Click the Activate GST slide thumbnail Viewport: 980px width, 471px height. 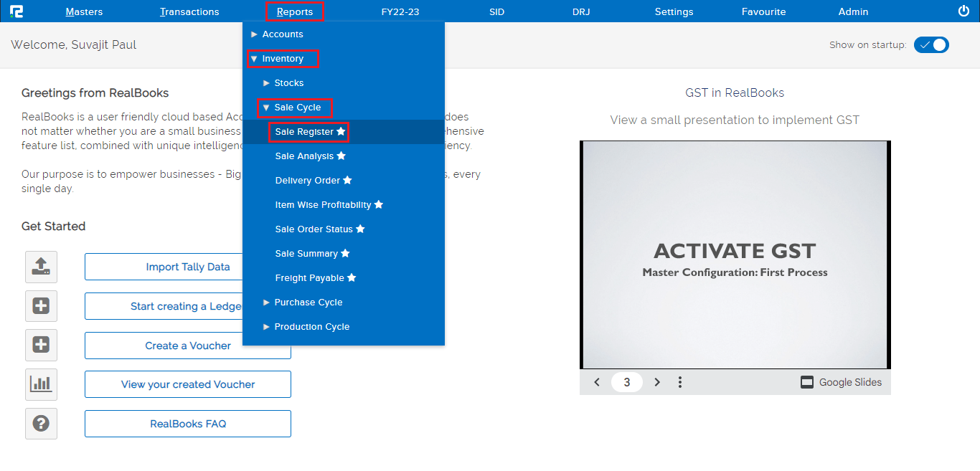(735, 254)
